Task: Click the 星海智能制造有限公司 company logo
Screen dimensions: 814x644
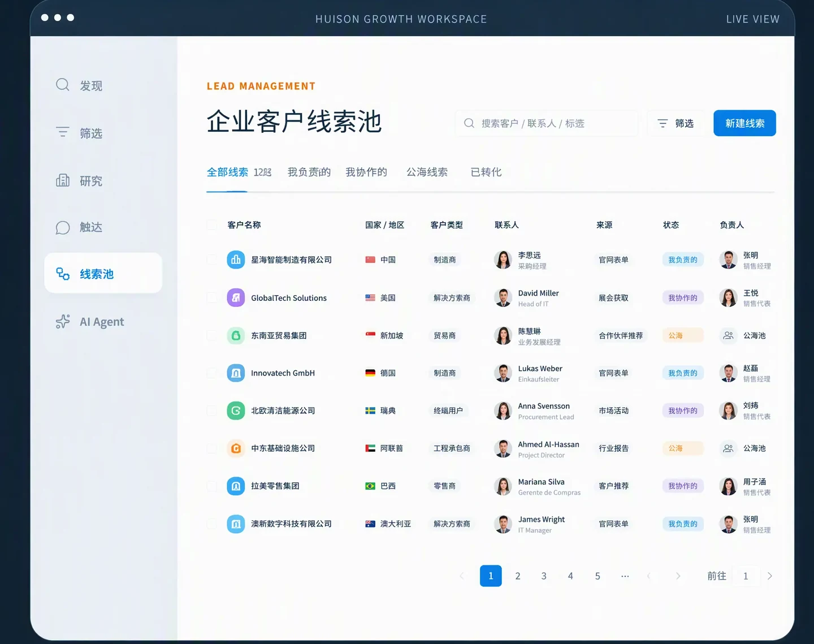Action: (x=236, y=260)
